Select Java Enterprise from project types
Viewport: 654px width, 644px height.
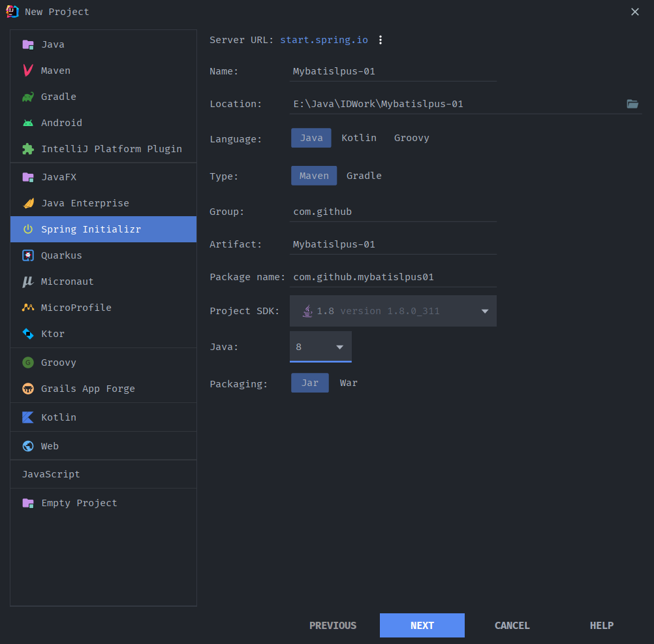pyautogui.click(x=85, y=203)
